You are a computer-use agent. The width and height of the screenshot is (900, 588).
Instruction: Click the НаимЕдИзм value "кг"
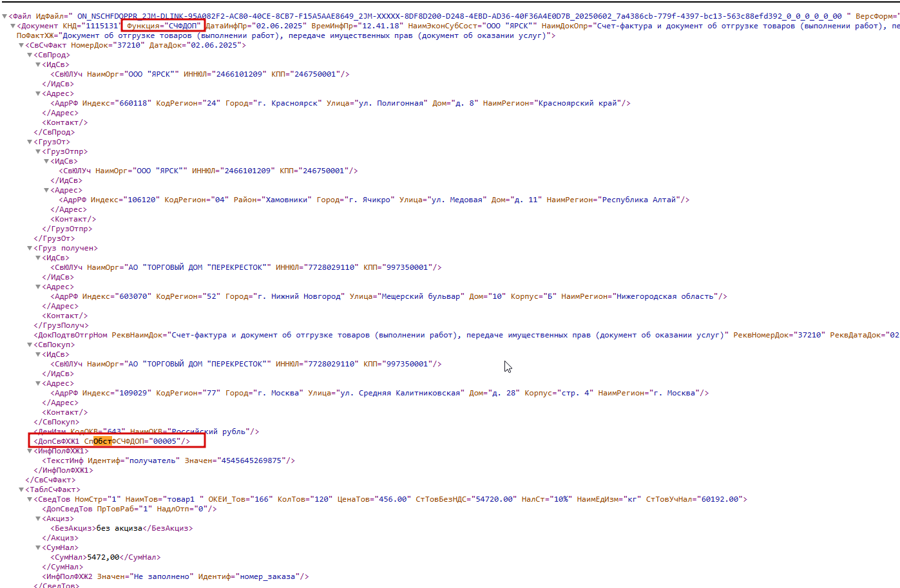pos(631,499)
